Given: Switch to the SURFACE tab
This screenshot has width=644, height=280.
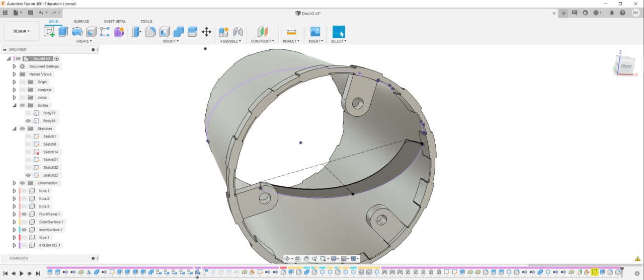Looking at the screenshot, I should pos(82,22).
